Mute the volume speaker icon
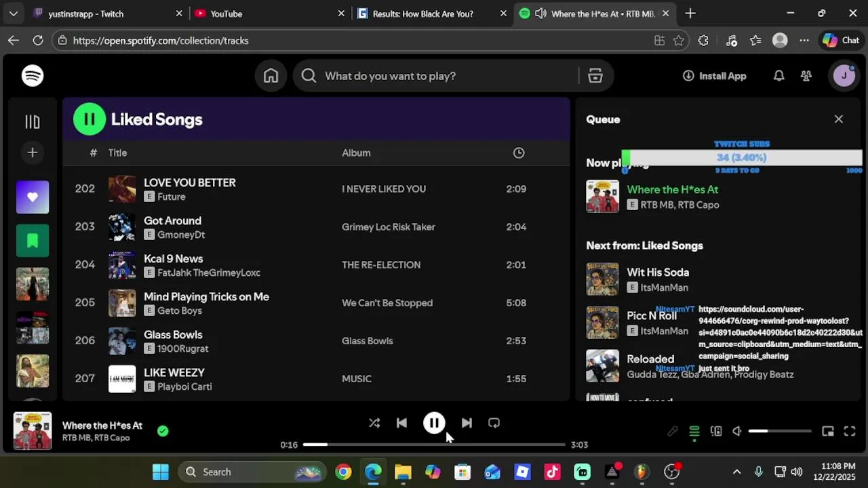868x488 pixels. point(737,431)
